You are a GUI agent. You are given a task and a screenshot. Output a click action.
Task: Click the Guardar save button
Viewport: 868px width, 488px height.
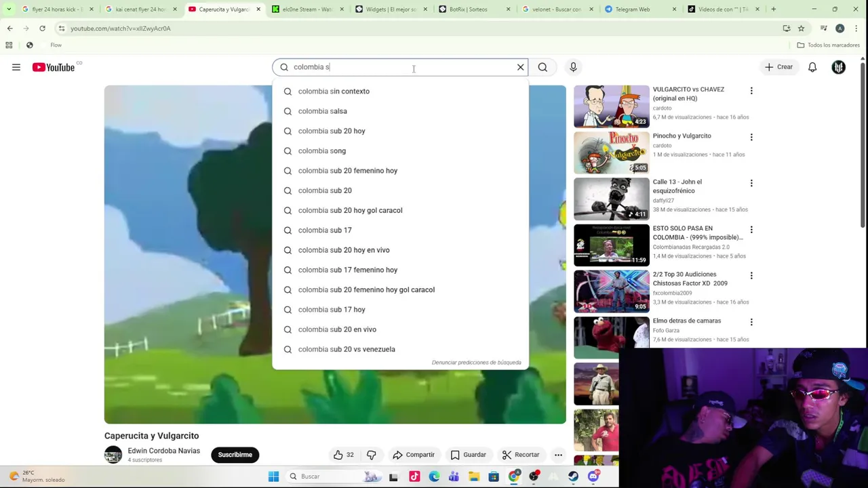coord(469,455)
